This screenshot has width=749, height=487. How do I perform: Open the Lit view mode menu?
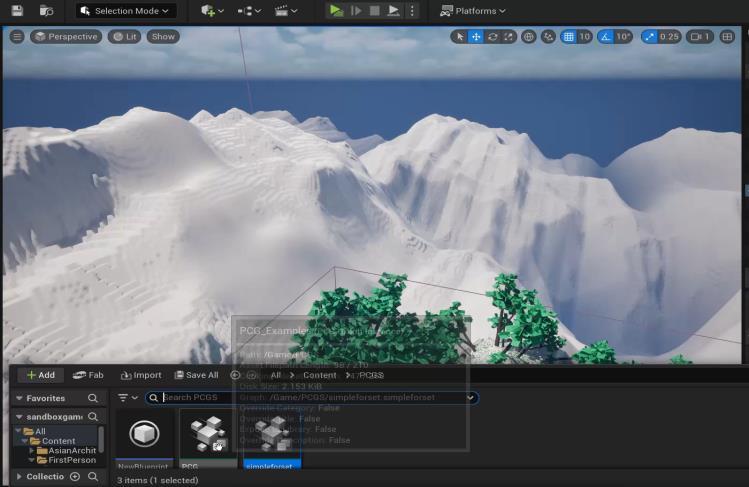coord(125,37)
